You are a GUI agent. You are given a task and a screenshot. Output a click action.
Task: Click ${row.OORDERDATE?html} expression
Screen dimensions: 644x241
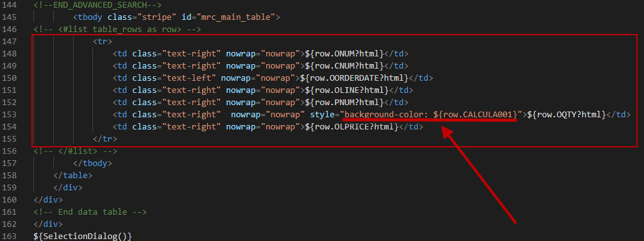click(x=355, y=78)
